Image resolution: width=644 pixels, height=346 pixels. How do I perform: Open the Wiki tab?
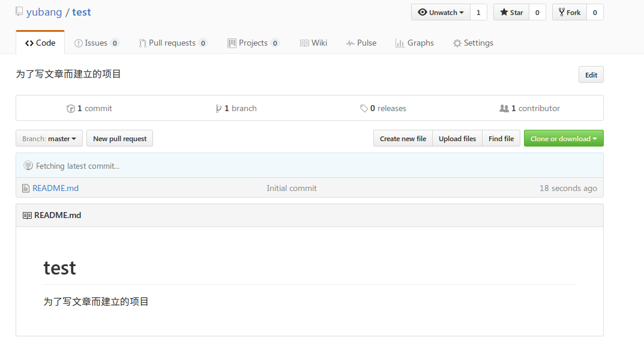tap(313, 43)
